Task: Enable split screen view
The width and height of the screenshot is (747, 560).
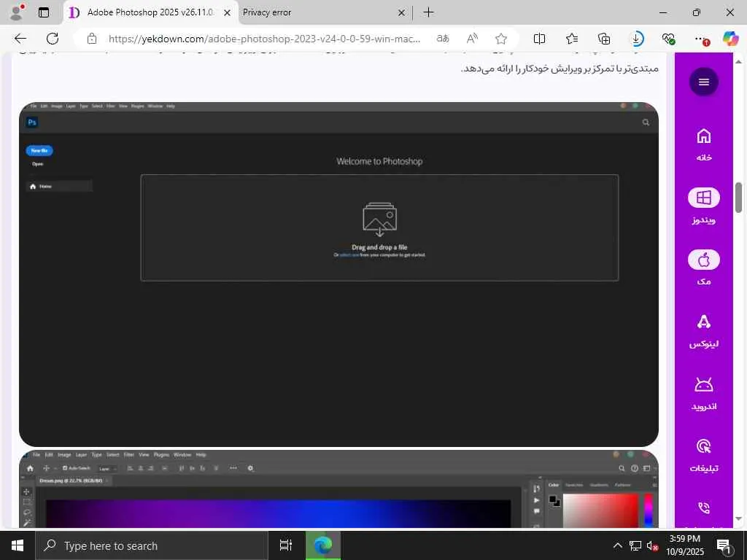Action: tap(539, 39)
